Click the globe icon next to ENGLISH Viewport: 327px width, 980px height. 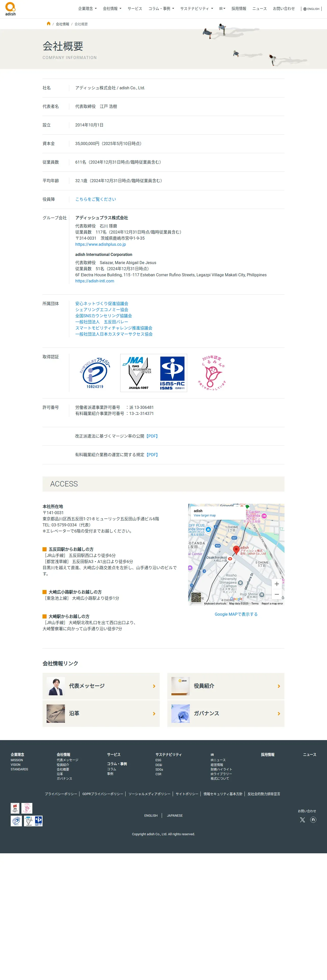point(305,9)
